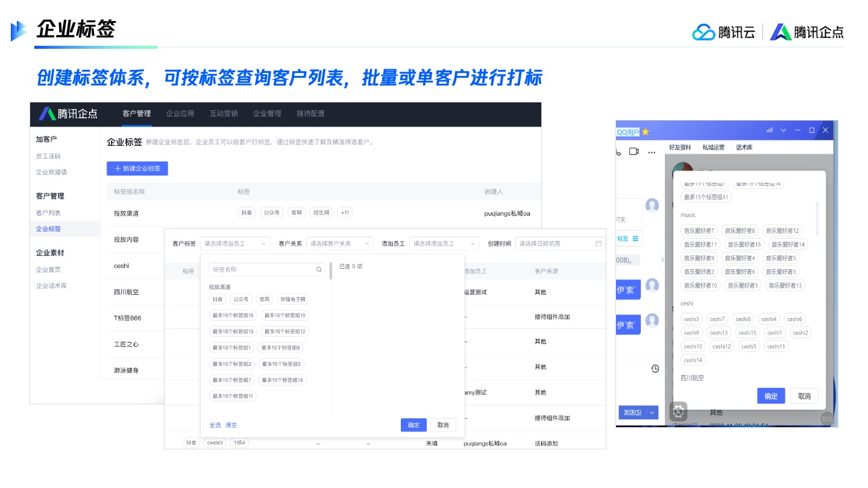This screenshot has width=868, height=488.
Task: Click the scrollbar in the web tag dropdown list
Action: point(330,271)
